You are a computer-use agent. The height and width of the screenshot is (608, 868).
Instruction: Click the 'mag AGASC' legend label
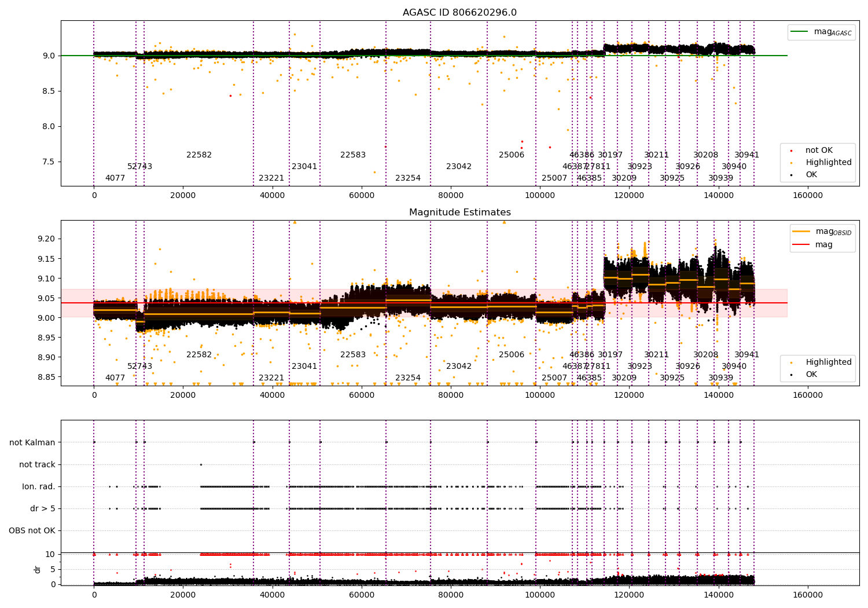tap(833, 32)
